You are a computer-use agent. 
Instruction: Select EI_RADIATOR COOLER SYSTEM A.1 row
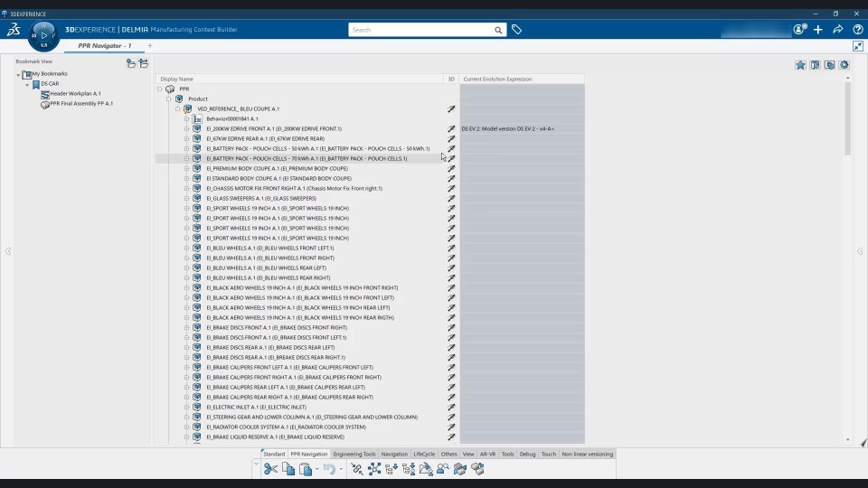(287, 427)
